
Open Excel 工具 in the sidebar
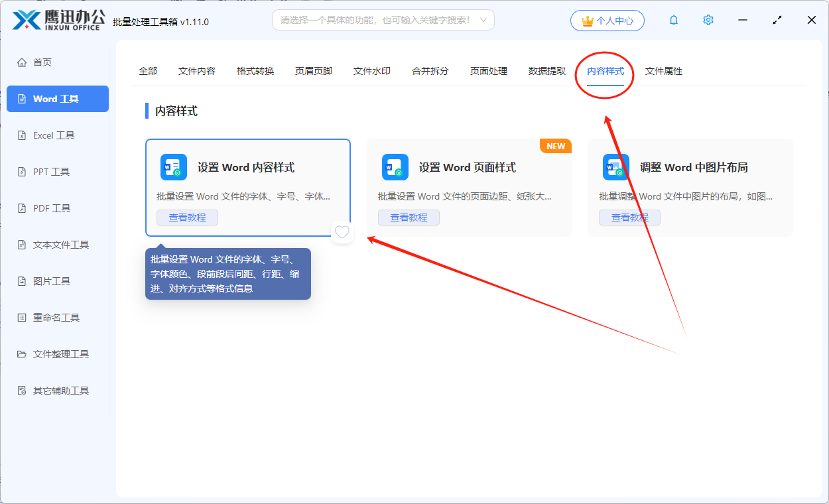pyautogui.click(x=58, y=135)
